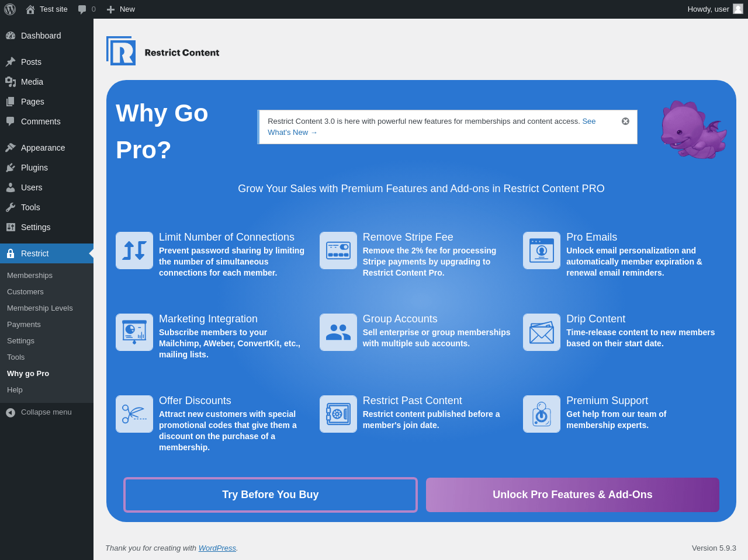Screen dimensions: 748x560
Task: Click the Remove Stripe Fee icon
Action: tap(338, 251)
